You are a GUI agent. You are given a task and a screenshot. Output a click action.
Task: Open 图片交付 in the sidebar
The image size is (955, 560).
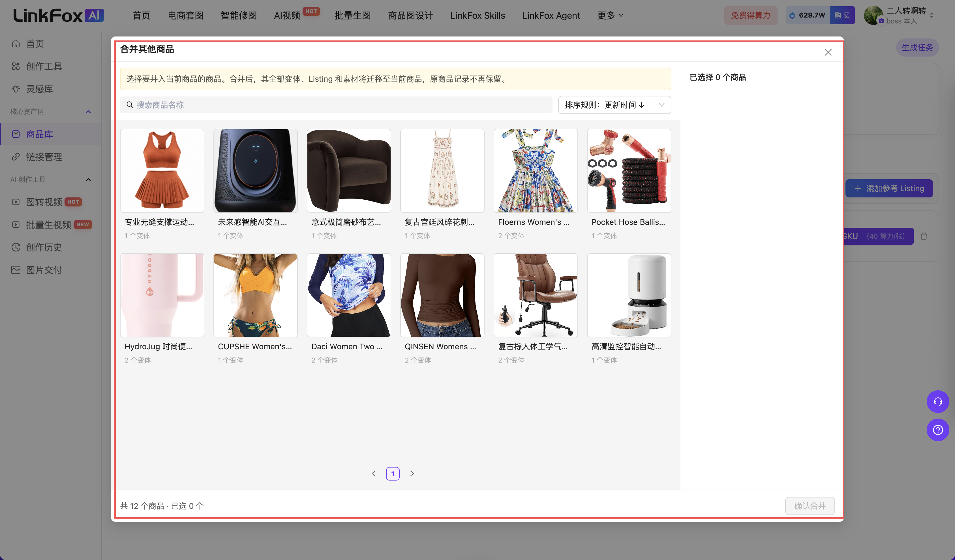click(50, 270)
